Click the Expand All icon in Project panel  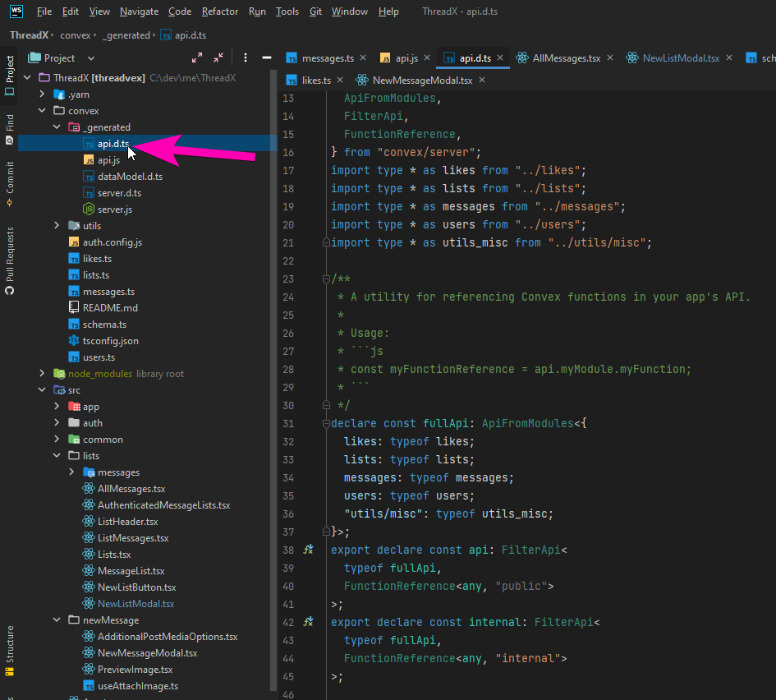(197, 58)
